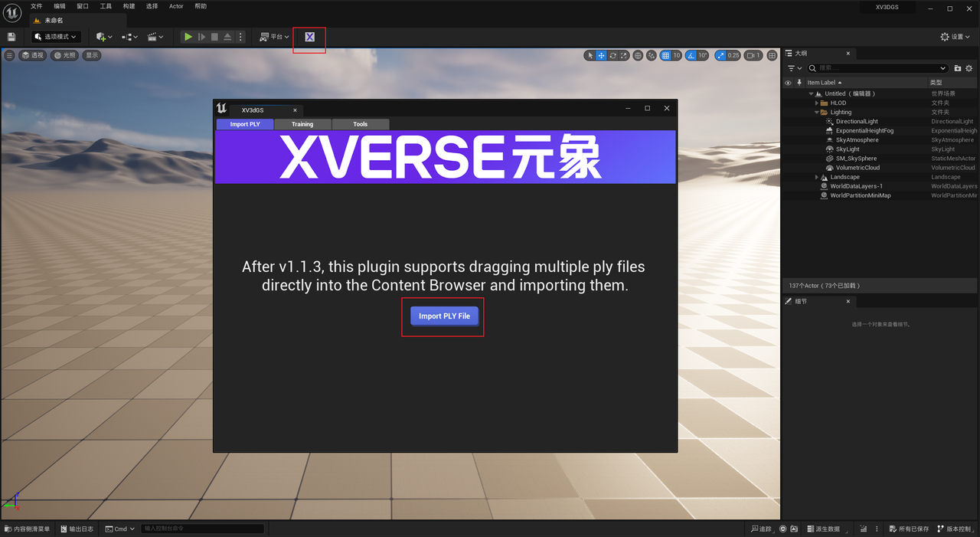This screenshot has width=980, height=537.
Task: Collapse the Lighting folder
Action: (817, 112)
